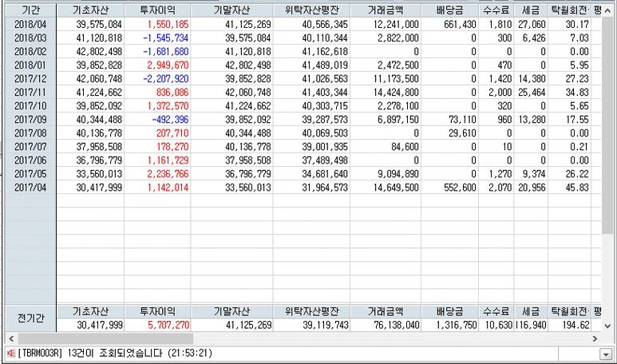Click average balance 39,119,743 in summary
Image resolution: width=617 pixels, height=364 pixels.
click(x=326, y=325)
